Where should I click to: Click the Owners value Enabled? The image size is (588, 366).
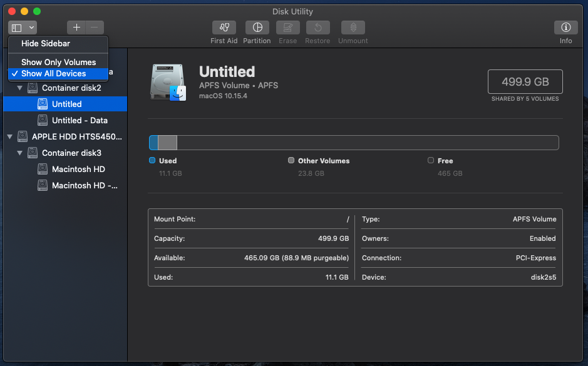coord(543,238)
